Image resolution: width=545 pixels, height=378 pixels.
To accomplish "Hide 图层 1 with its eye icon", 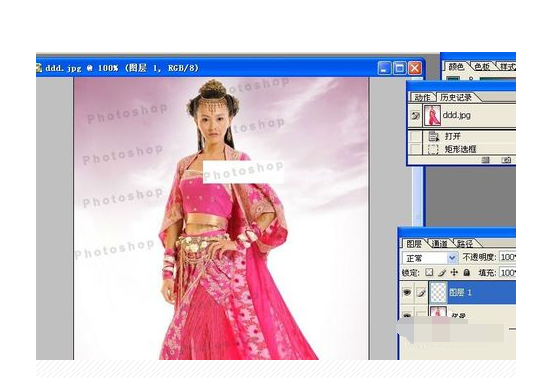I will [407, 292].
